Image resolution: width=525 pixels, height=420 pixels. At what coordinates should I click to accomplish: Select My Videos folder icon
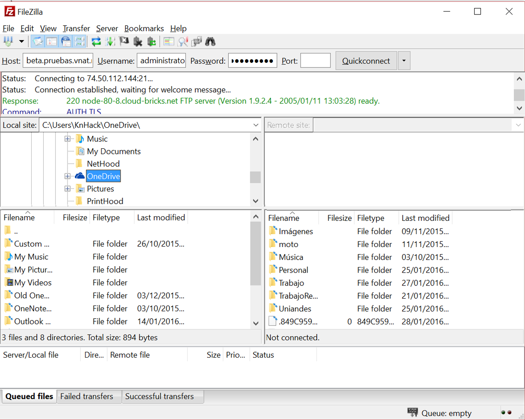point(9,282)
